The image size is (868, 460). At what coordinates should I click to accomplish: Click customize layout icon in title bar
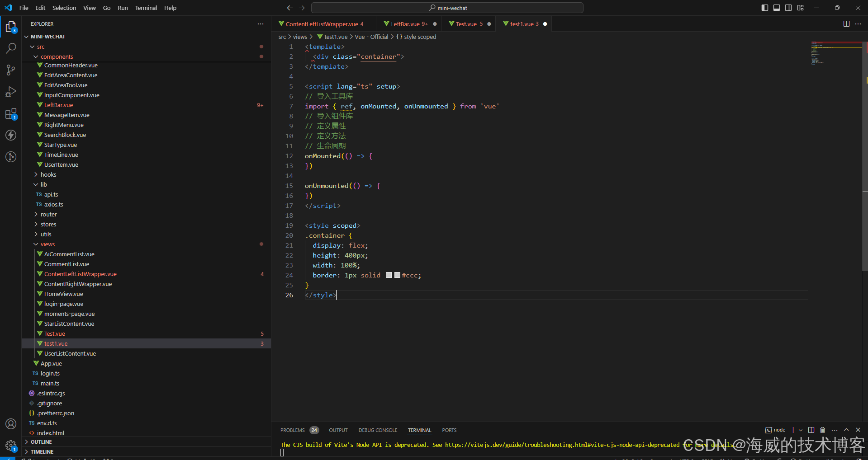coord(801,8)
